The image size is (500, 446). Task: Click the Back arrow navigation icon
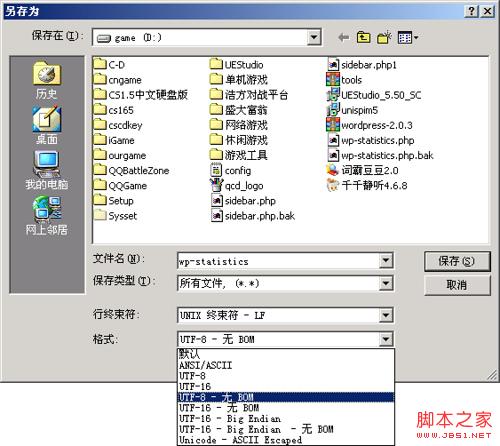coord(344,37)
